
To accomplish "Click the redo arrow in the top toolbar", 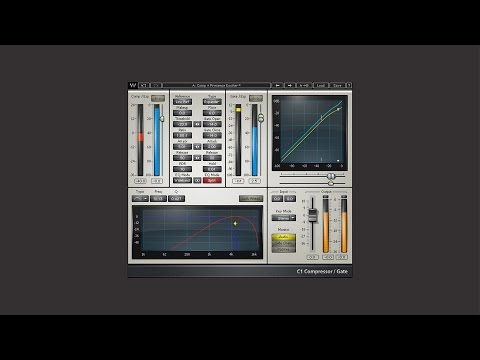I will tap(156, 85).
